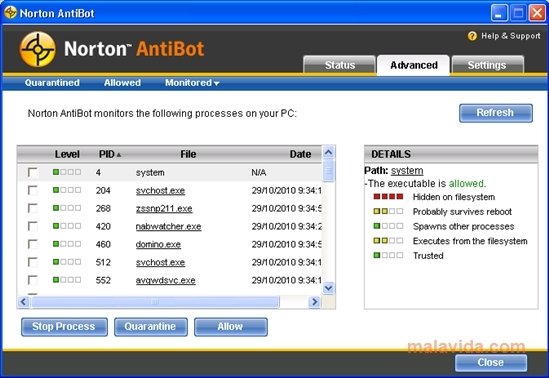This screenshot has width=549, height=378.
Task: Toggle the checkbox for domino.exe
Action: pyautogui.click(x=33, y=244)
